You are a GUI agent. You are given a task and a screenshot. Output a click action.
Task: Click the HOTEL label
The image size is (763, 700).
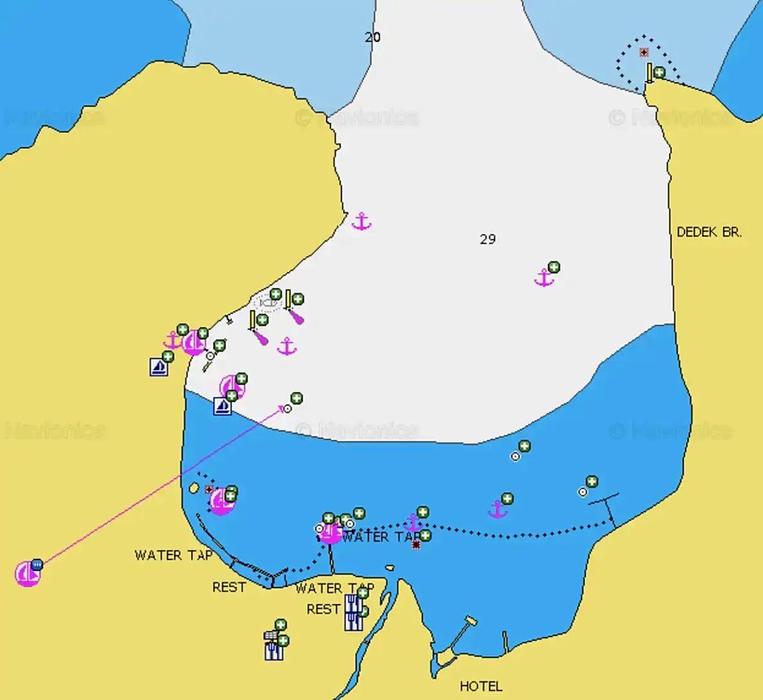click(482, 687)
